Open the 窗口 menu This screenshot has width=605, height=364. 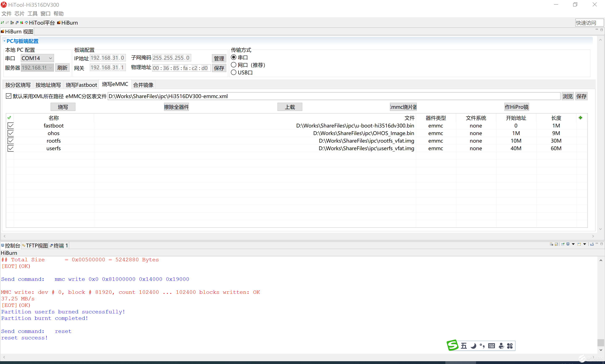(45, 13)
